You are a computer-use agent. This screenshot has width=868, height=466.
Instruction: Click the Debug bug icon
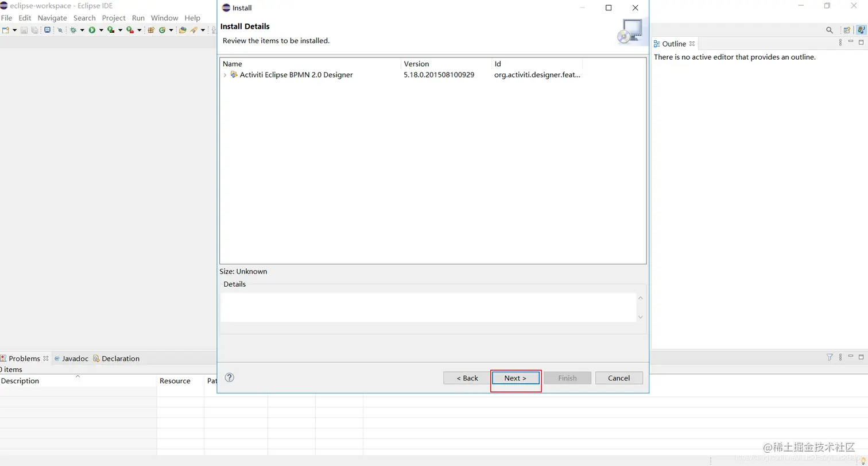coord(73,30)
